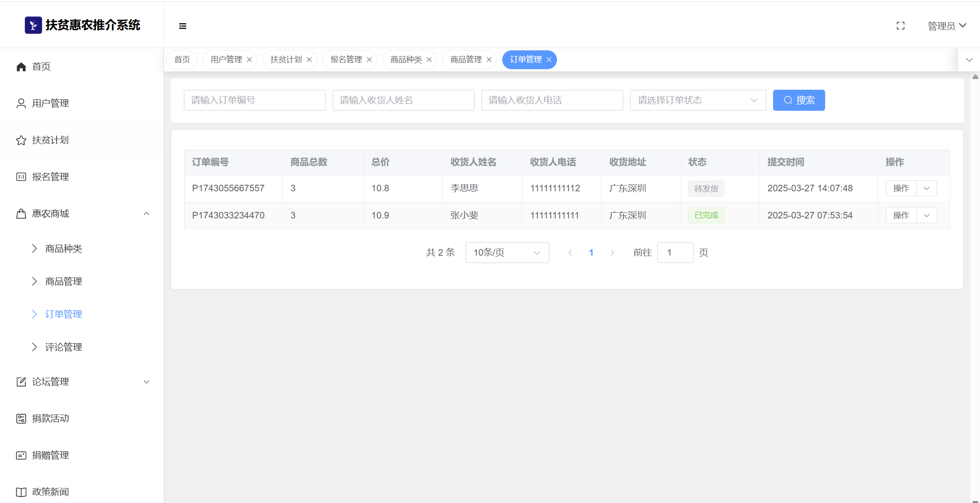Select 评论管理 in the sidebar submenu
The width and height of the screenshot is (980, 503).
coord(63,347)
